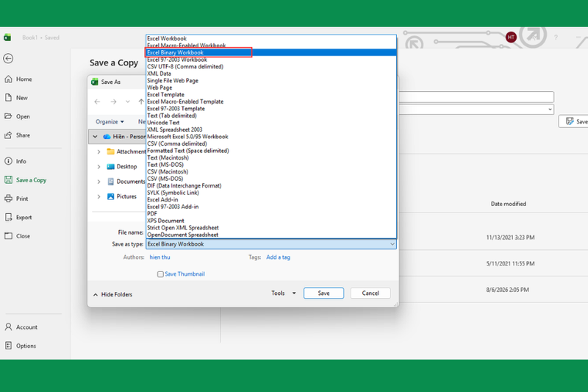Image resolution: width=588 pixels, height=392 pixels.
Task: Click the Save button in backstage pane
Action: (574, 121)
